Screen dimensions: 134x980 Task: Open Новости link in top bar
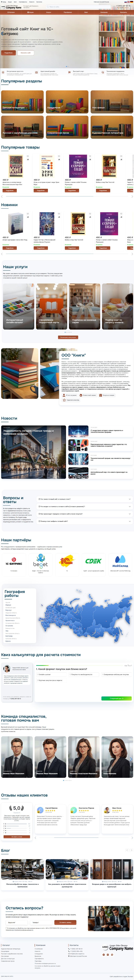point(32,2)
